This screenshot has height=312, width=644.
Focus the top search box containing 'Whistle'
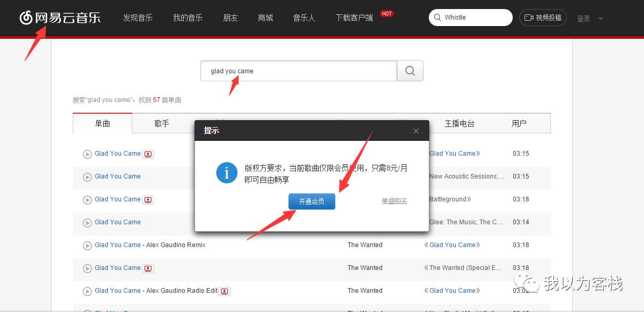pos(471,18)
